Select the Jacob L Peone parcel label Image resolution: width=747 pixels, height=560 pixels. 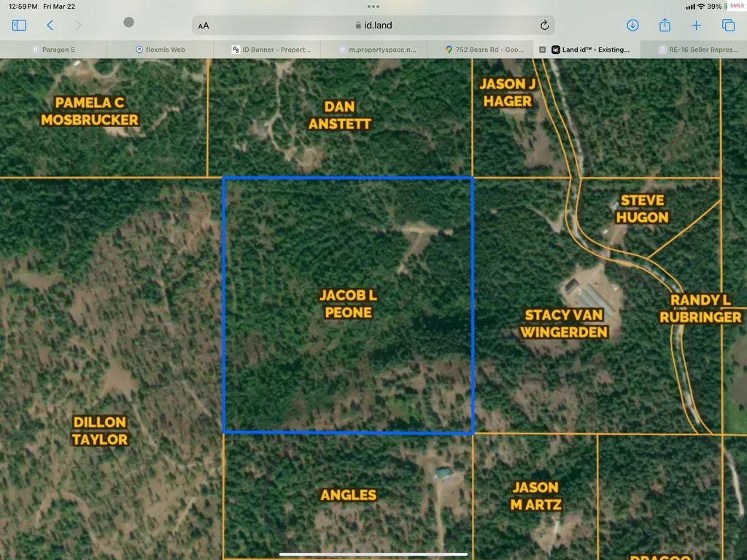click(348, 303)
